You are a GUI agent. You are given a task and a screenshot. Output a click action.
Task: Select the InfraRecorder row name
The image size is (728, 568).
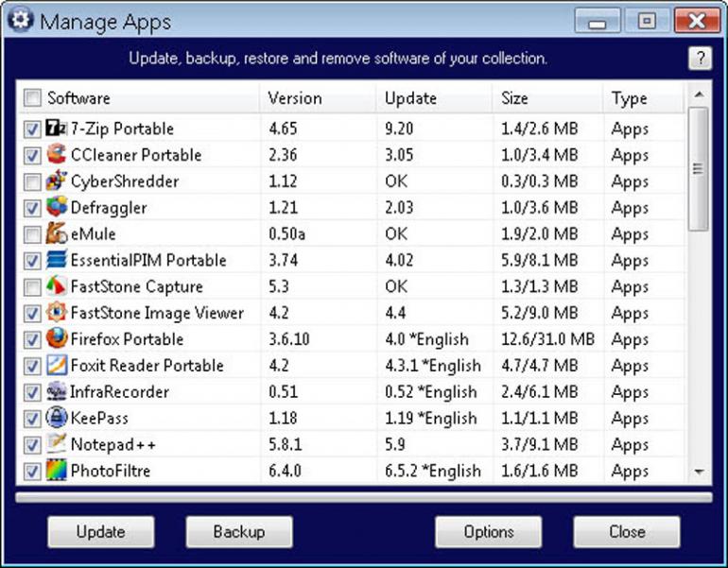pos(119,392)
